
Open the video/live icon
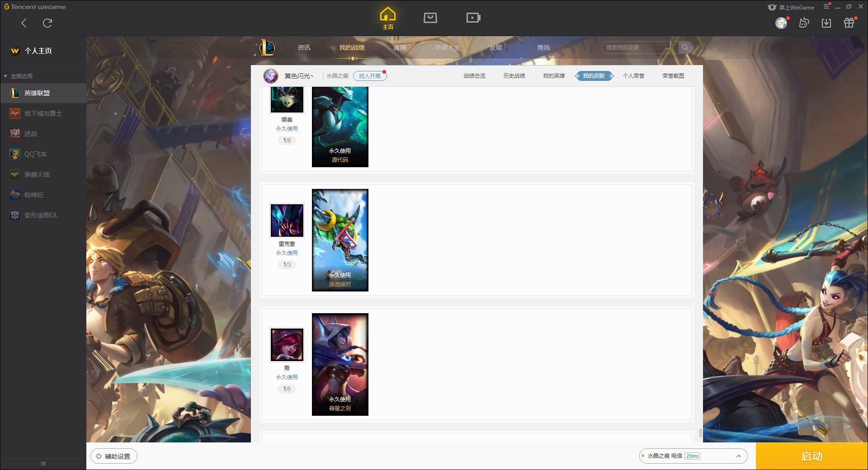pos(473,18)
